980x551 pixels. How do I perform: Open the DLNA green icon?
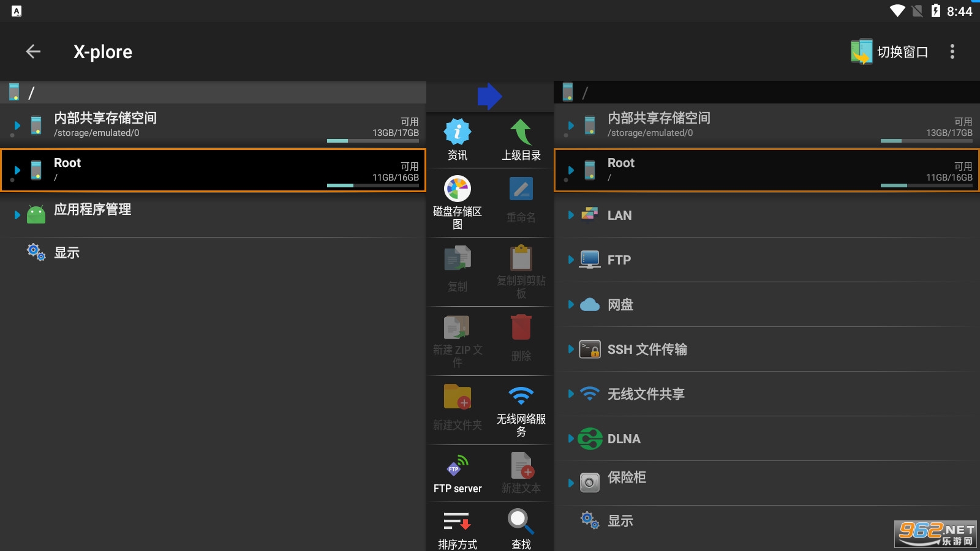(590, 438)
